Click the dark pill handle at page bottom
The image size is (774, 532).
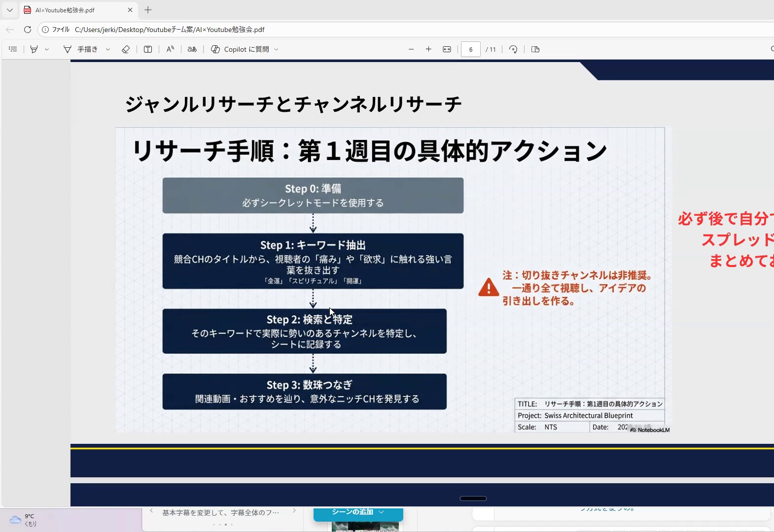pos(473,499)
